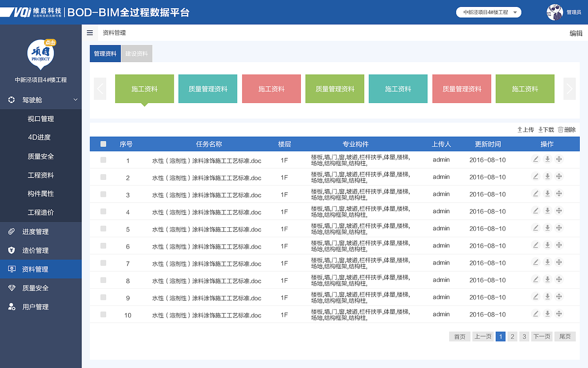588x368 pixels.
Task: Click the right arrow to see more category cards
Action: [x=569, y=88]
